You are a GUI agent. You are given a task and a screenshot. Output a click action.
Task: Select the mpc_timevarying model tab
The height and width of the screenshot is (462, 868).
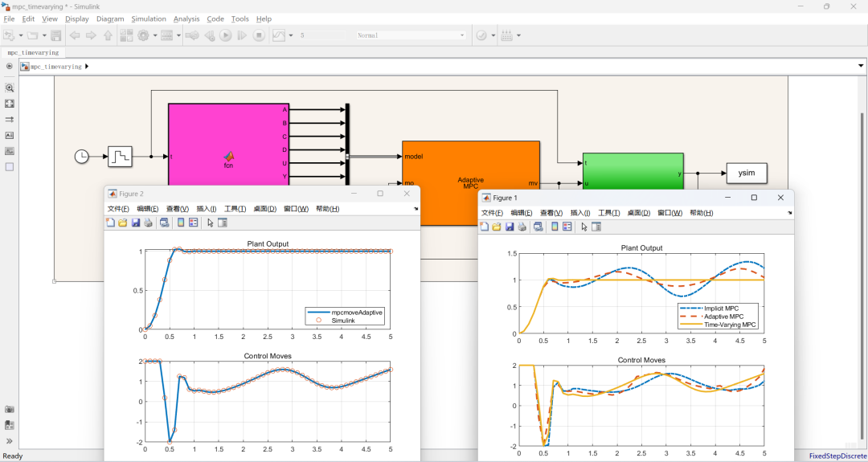(x=33, y=52)
